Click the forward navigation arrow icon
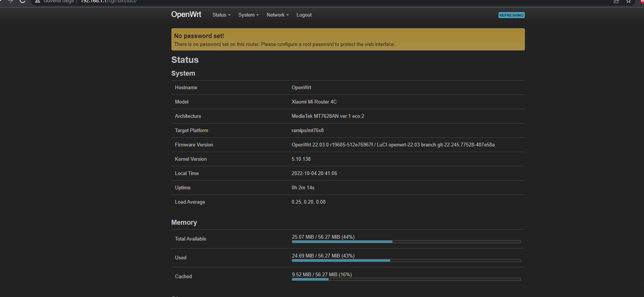 [11, 1]
